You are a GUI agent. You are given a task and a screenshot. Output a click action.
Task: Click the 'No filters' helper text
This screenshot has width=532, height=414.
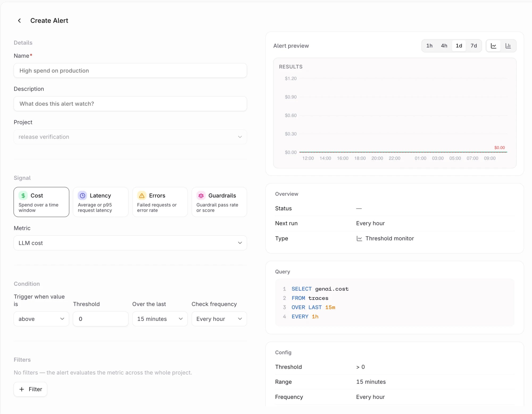103,372
